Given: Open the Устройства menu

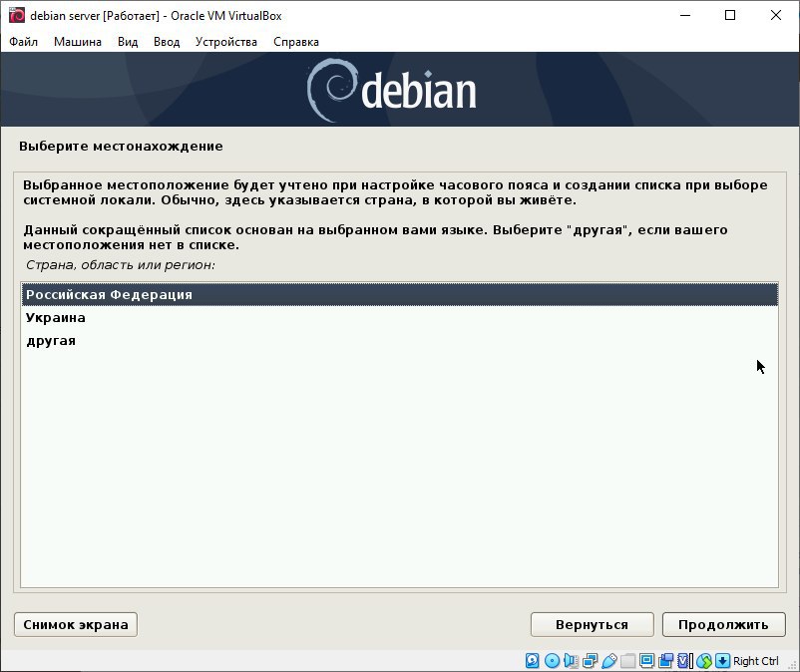Looking at the screenshot, I should coord(226,42).
